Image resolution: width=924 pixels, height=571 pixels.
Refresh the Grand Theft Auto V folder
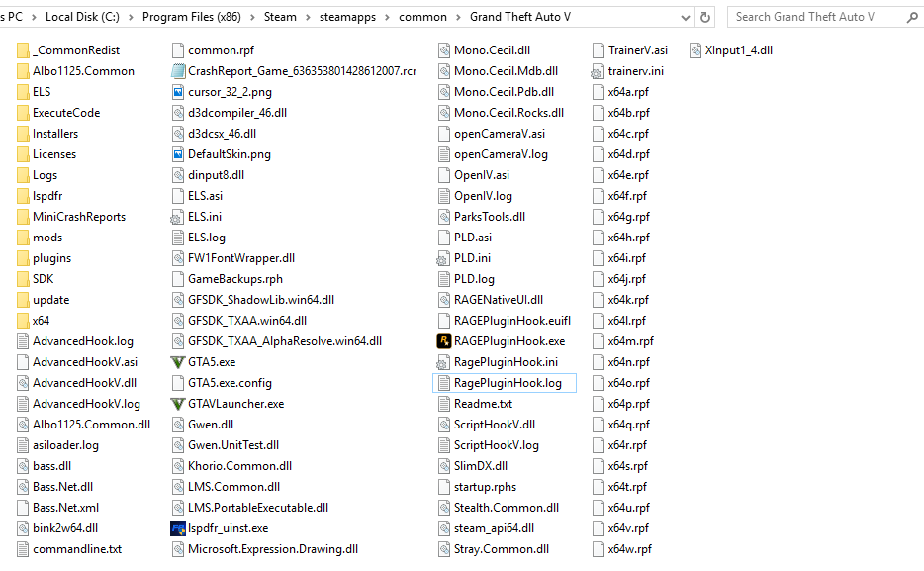tap(704, 17)
